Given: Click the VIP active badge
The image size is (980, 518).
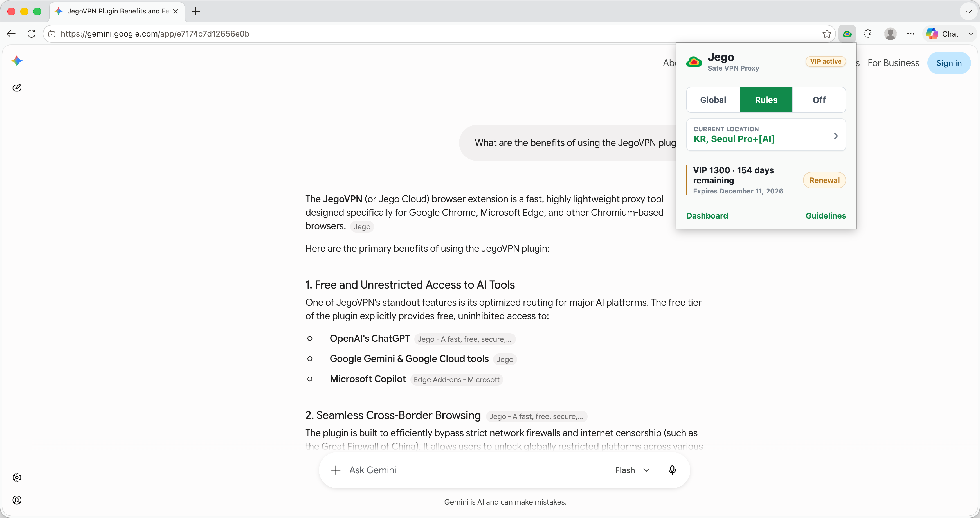Looking at the screenshot, I should (826, 61).
